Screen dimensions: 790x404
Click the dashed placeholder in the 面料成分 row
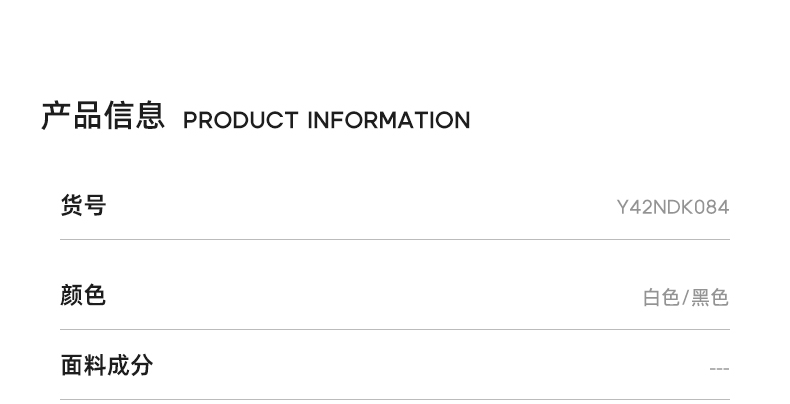tap(719, 369)
